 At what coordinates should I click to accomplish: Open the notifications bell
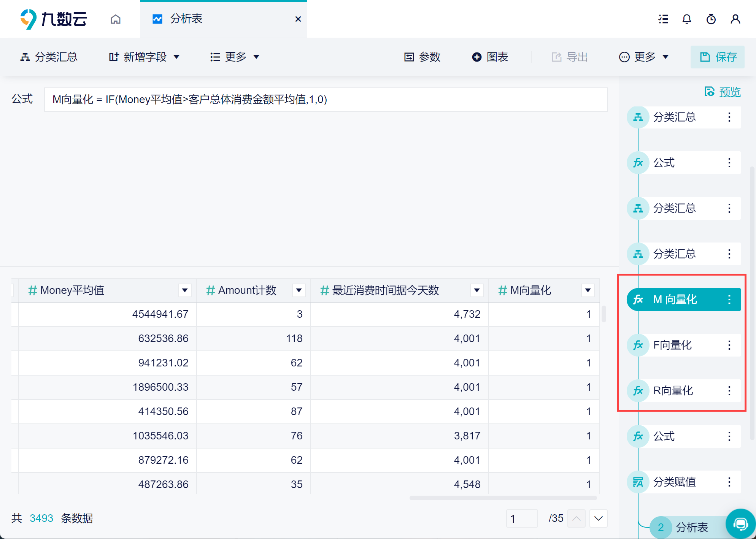686,19
